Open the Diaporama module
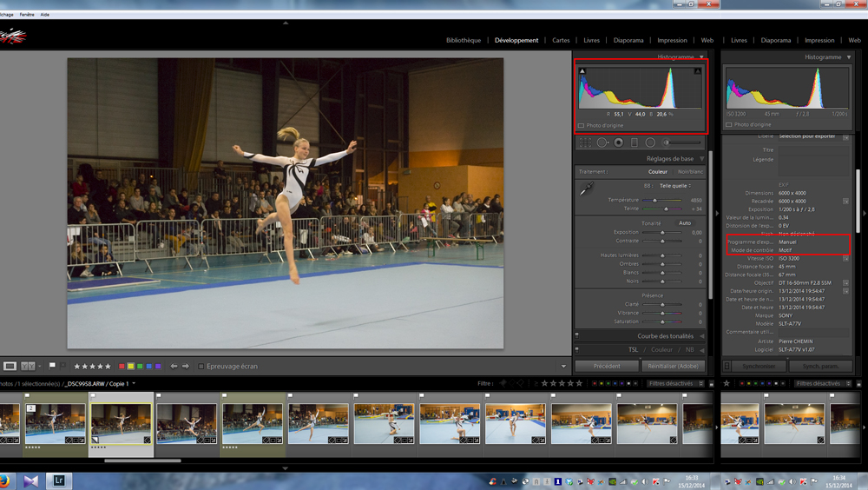The image size is (868, 490). point(628,41)
